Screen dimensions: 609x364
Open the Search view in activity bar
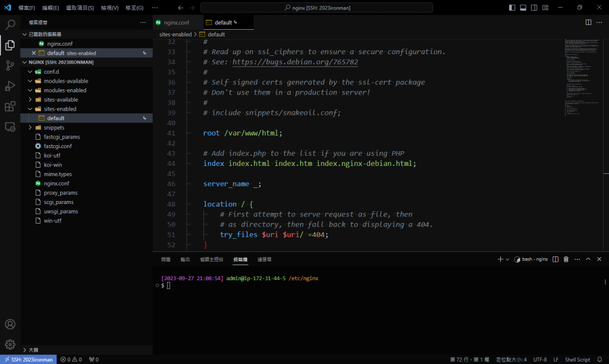tap(10, 25)
